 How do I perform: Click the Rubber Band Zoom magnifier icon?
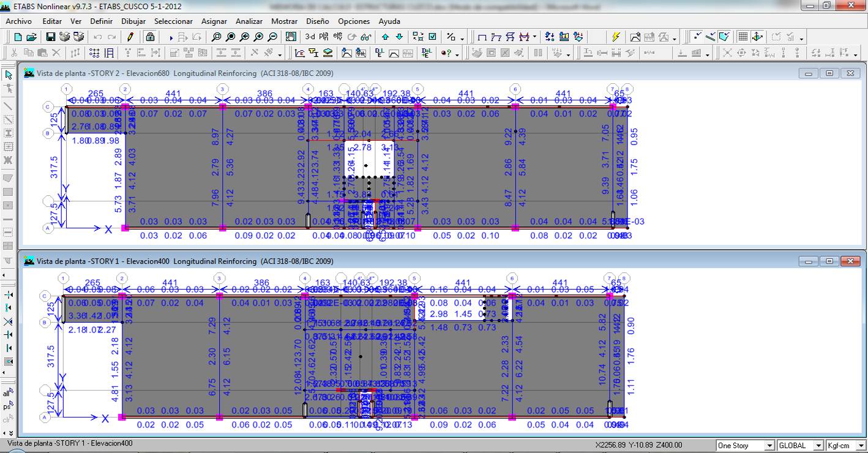216,37
